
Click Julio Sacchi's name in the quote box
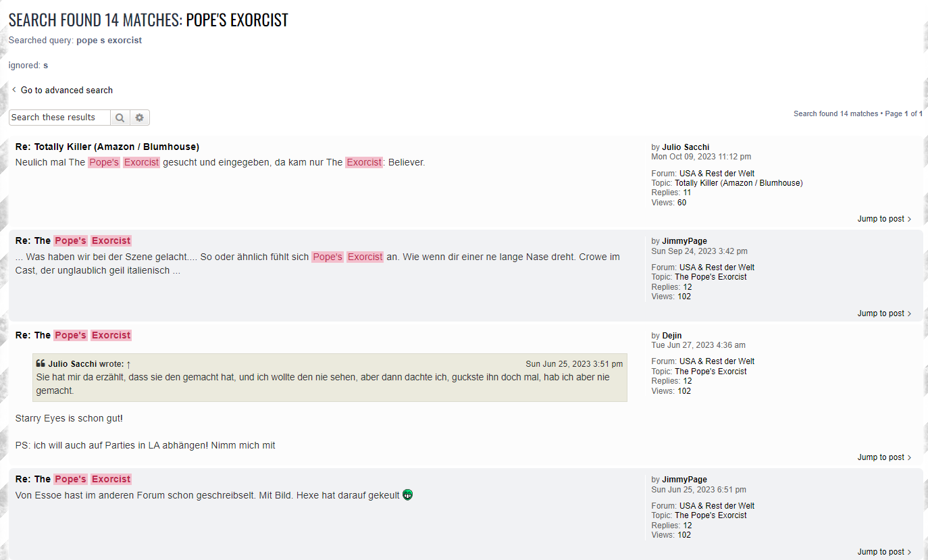click(72, 364)
